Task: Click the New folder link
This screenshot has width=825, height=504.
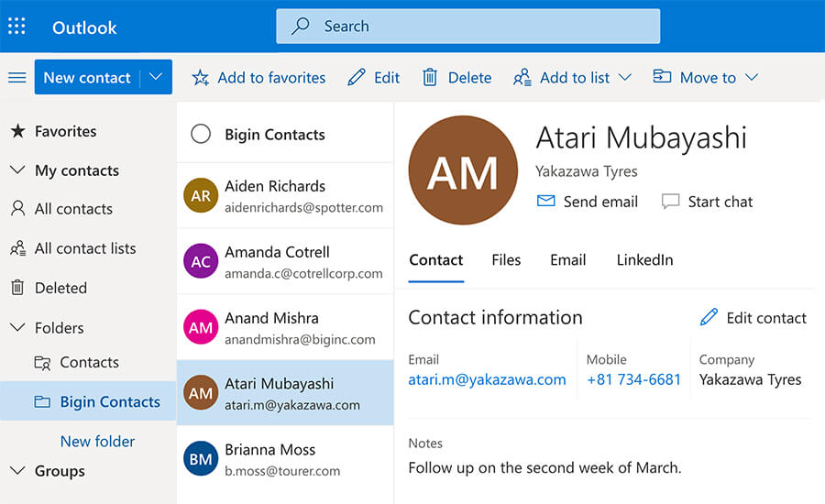Action: (x=97, y=442)
